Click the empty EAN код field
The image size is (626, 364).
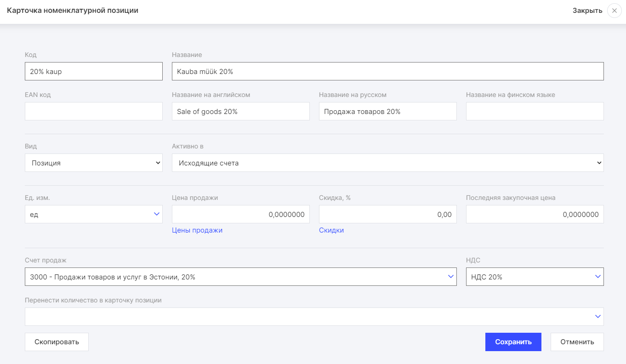click(x=94, y=111)
